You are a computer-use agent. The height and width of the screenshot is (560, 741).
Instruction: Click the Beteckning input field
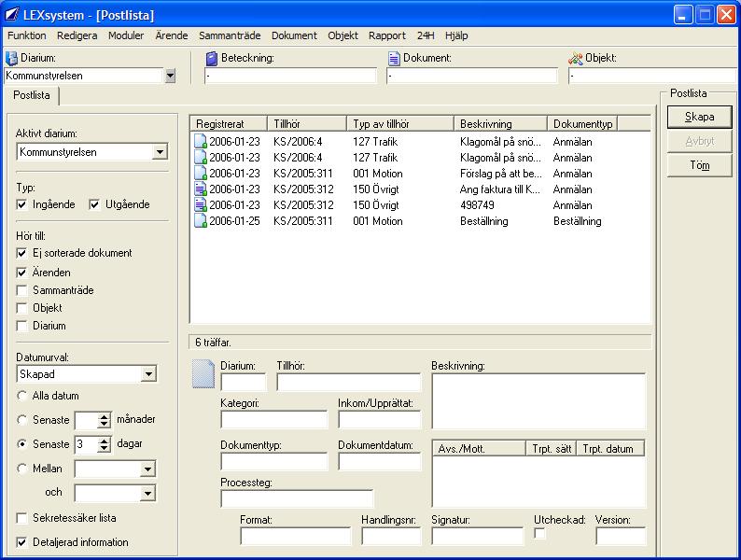pyautogui.click(x=290, y=76)
